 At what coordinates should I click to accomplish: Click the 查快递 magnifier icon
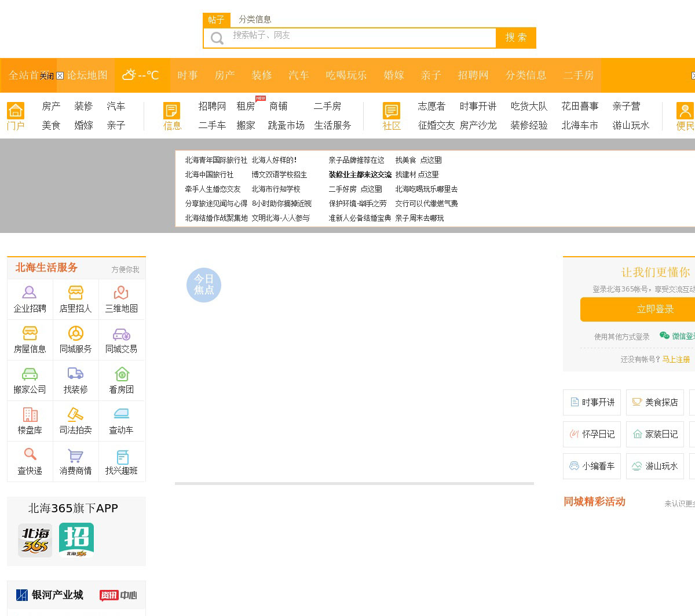(30, 455)
